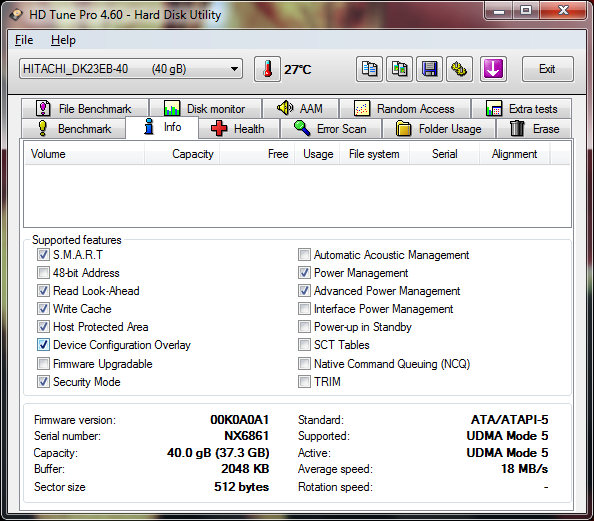Image resolution: width=594 pixels, height=521 pixels.
Task: Click the File system column header
Action: pos(374,154)
